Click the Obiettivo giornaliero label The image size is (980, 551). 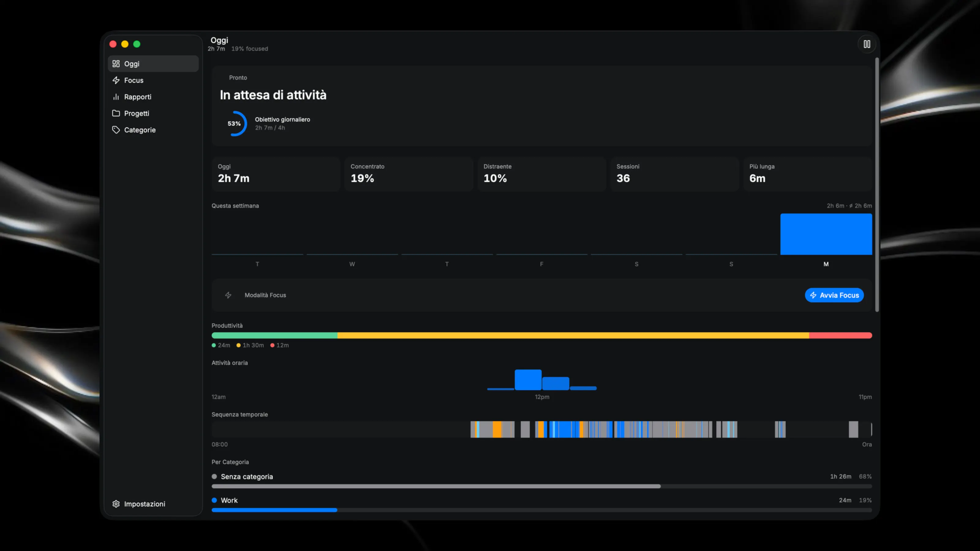(x=282, y=119)
